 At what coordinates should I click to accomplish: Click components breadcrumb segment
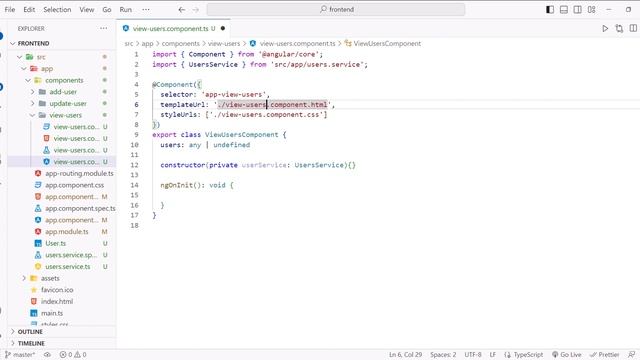pos(180,43)
